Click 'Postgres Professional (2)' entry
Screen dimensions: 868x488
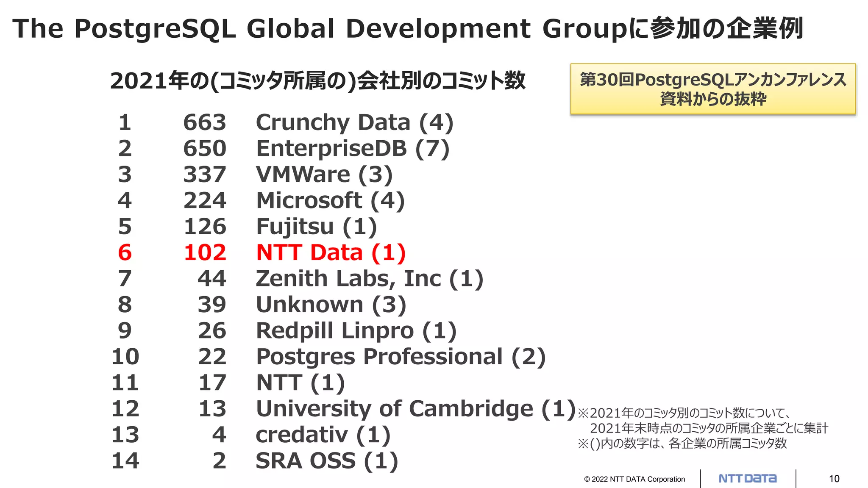pos(401,357)
